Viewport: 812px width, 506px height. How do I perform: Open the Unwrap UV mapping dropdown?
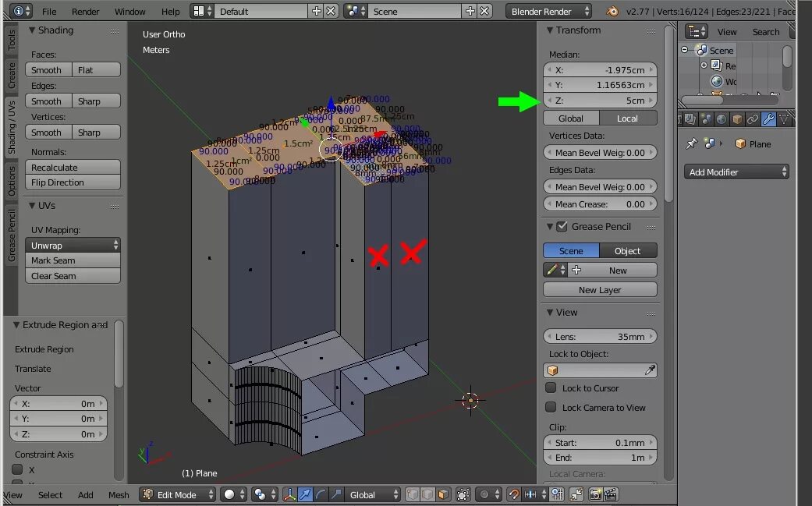point(73,246)
